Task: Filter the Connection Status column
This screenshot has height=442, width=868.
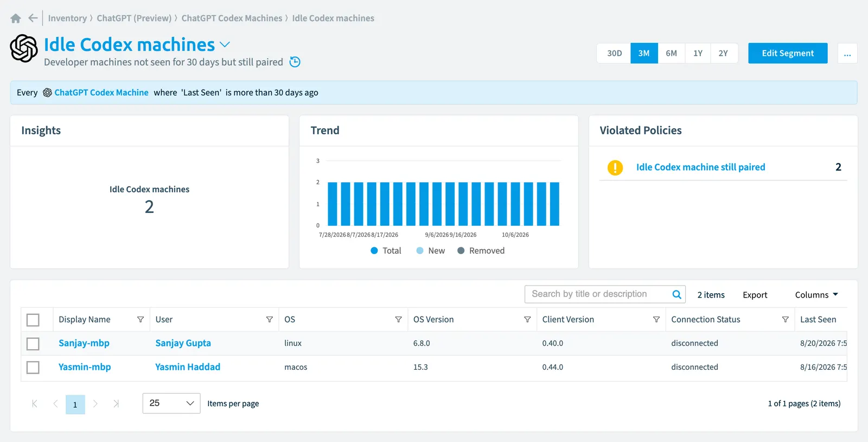Action: tap(785, 319)
